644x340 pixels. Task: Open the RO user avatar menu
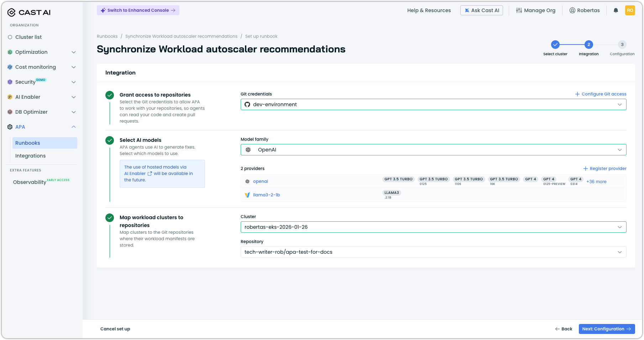point(630,10)
